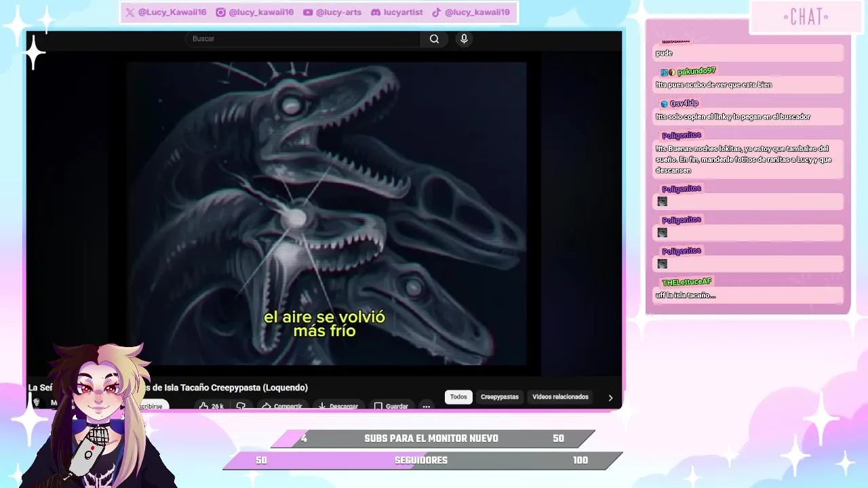Expand chips with right chevron arrow
Screen dimensions: 868x488
point(610,398)
